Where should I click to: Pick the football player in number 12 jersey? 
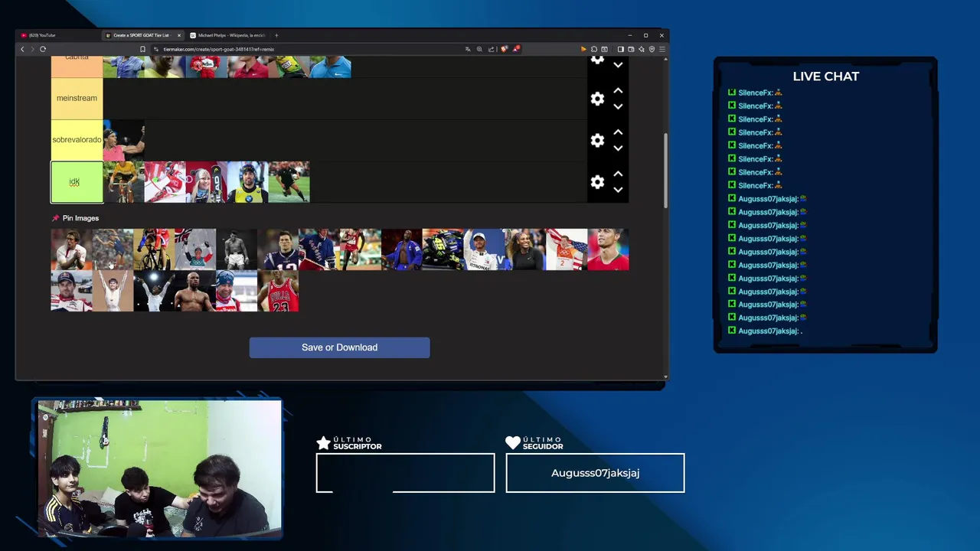278,249
